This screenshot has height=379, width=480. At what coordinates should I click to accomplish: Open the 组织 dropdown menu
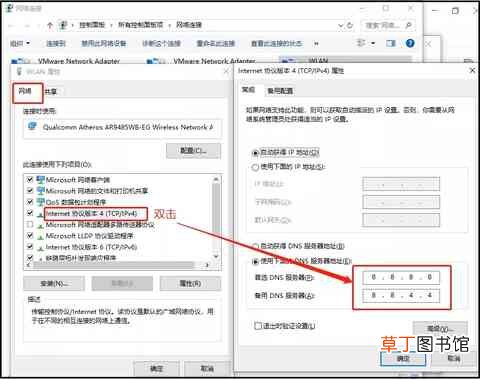coord(20,43)
